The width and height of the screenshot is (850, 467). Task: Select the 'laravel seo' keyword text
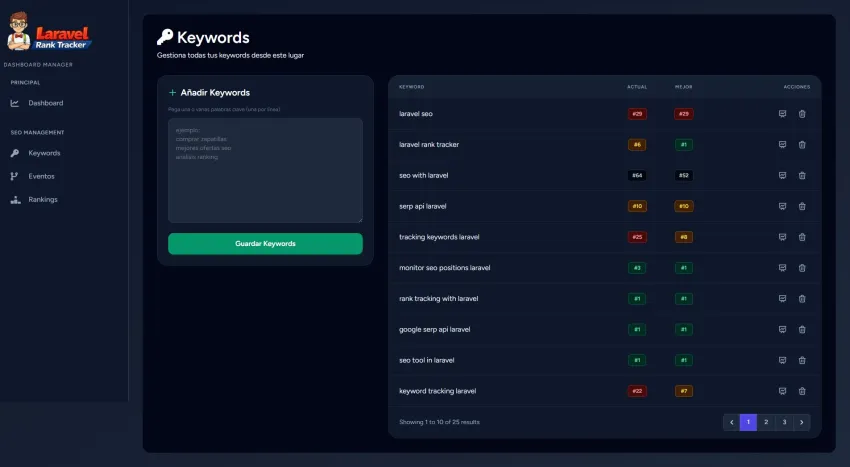pyautogui.click(x=416, y=114)
